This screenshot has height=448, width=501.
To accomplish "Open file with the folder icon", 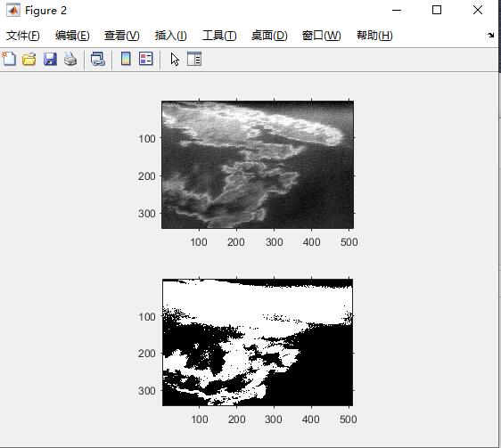I will point(29,59).
